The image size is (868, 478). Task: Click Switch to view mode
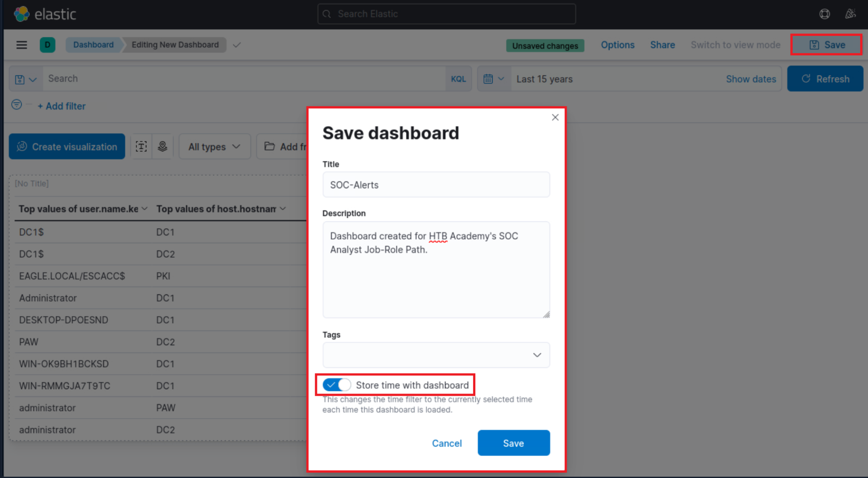click(735, 45)
